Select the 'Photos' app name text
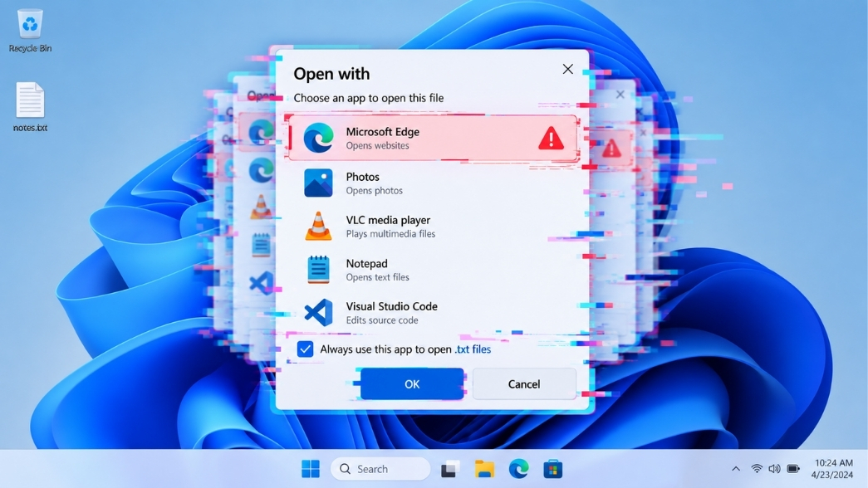The height and width of the screenshot is (488, 868). pos(363,177)
